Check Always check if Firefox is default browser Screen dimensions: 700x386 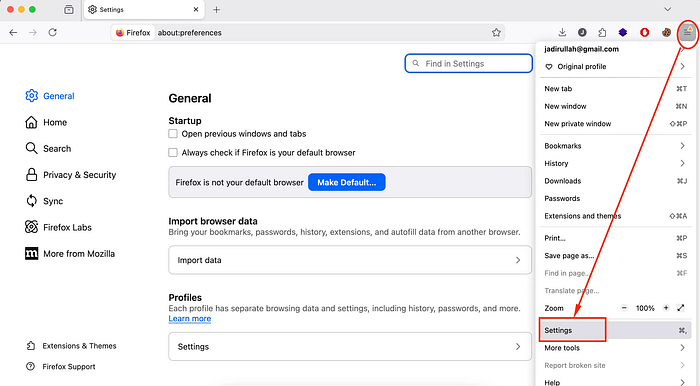click(173, 153)
